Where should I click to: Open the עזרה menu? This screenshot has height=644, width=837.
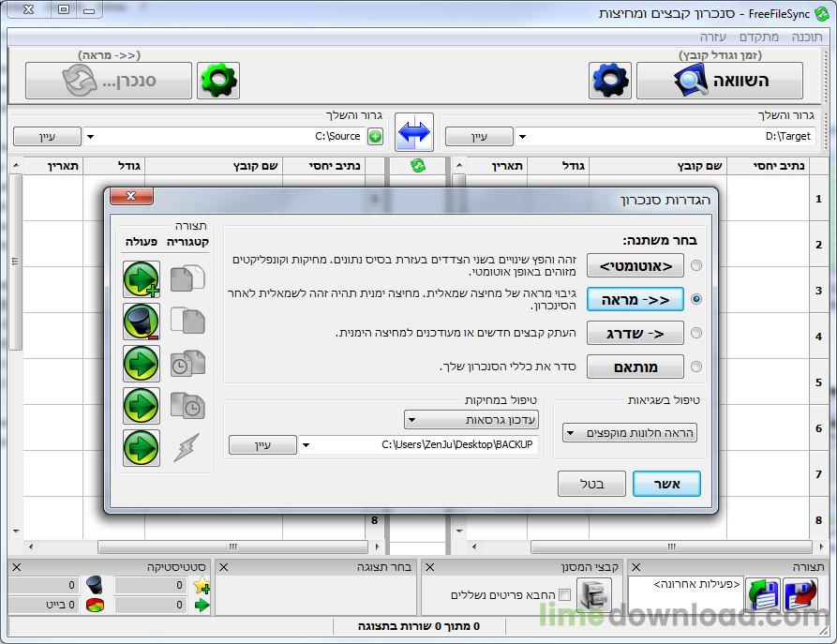click(713, 37)
